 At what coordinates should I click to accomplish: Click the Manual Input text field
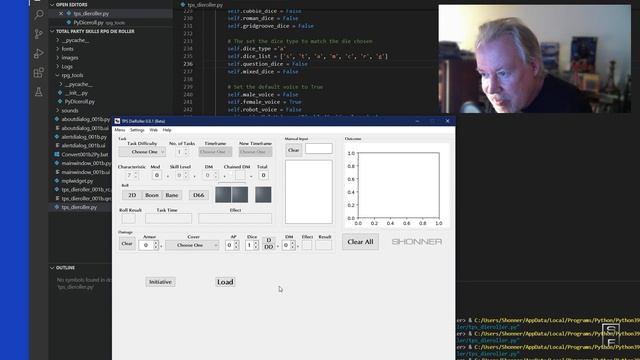(x=318, y=149)
